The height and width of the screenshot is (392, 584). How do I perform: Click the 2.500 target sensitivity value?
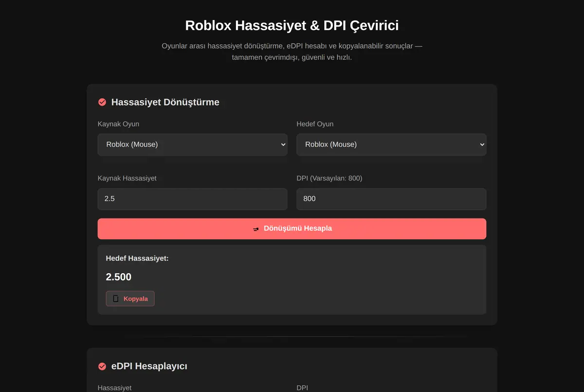click(x=119, y=277)
